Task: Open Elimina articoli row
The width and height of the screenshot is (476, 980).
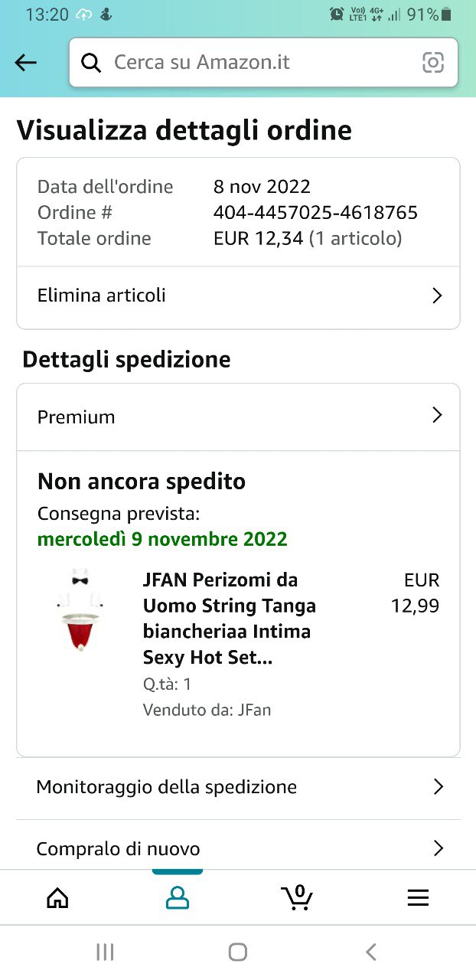Action: click(102, 296)
